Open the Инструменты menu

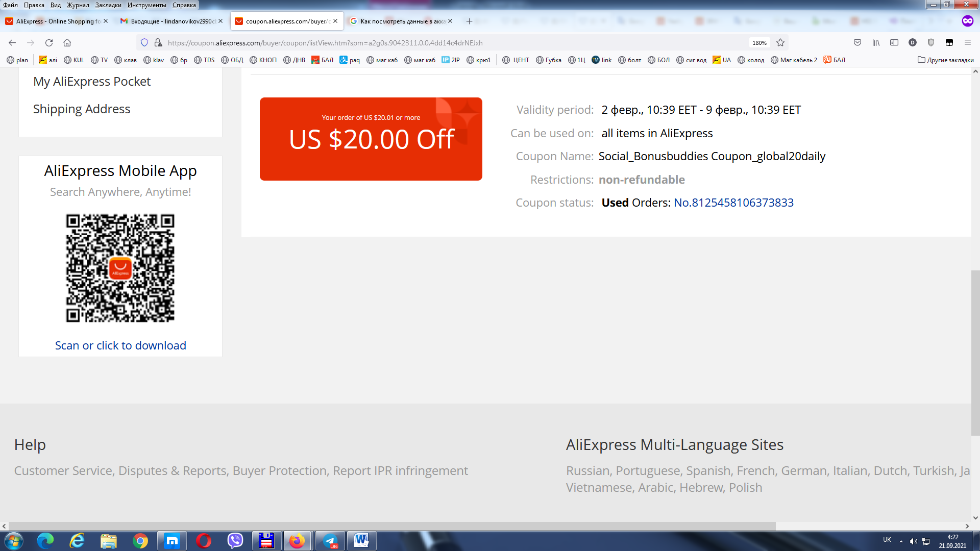coord(146,5)
